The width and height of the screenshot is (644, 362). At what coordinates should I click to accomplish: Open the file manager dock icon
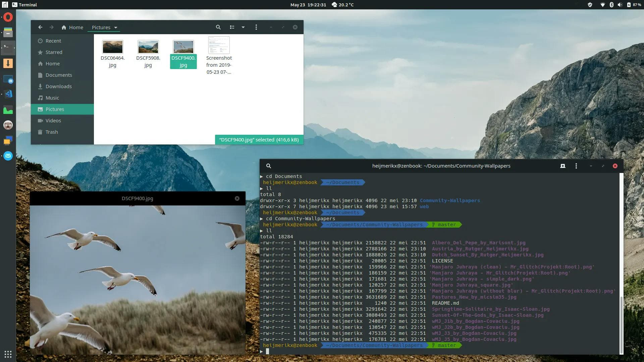(x=8, y=33)
